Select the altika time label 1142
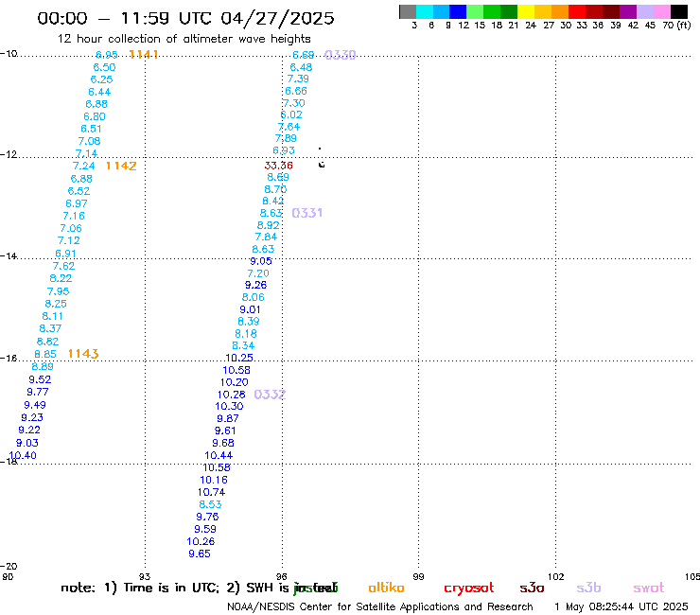This screenshot has width=700, height=615. [121, 166]
